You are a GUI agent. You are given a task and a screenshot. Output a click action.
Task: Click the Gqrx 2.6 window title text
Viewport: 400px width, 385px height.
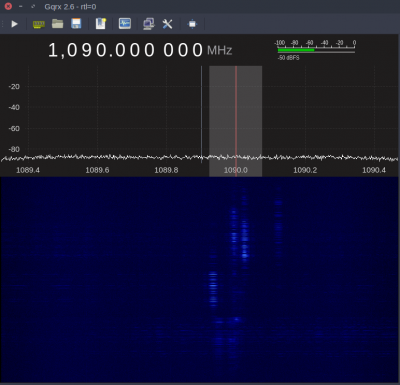(70, 7)
